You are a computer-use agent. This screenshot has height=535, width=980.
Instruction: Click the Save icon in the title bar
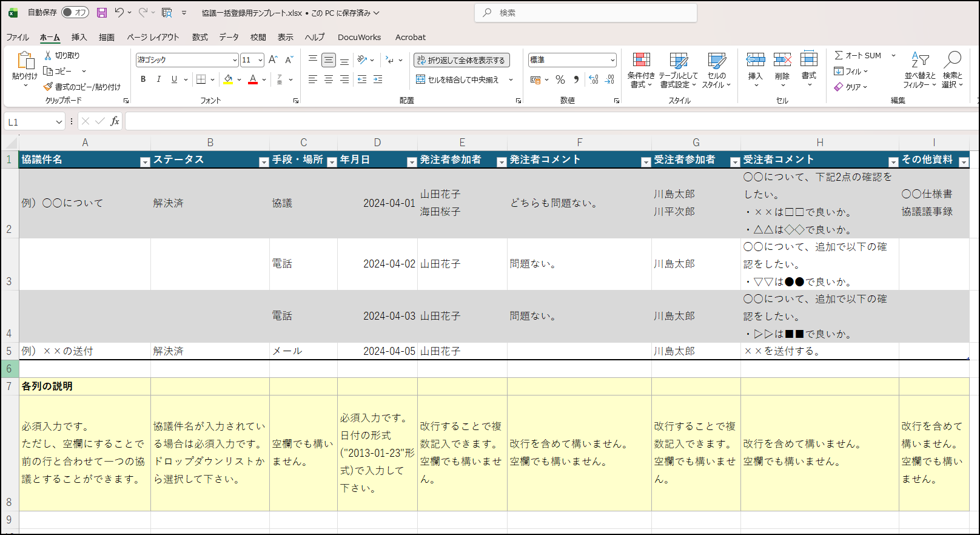(x=102, y=13)
